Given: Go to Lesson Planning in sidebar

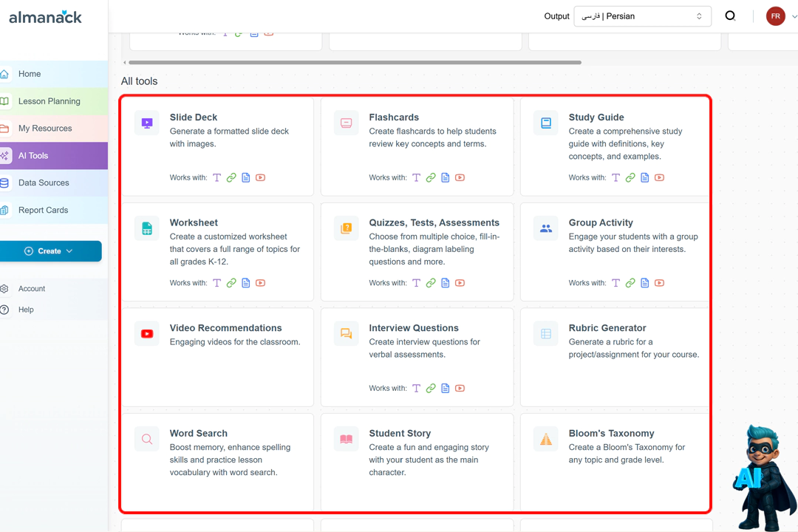Looking at the screenshot, I should tap(49, 101).
